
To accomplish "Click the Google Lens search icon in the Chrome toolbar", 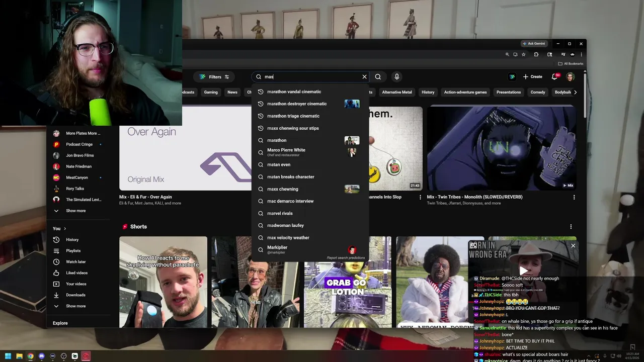I will click(x=549, y=54).
